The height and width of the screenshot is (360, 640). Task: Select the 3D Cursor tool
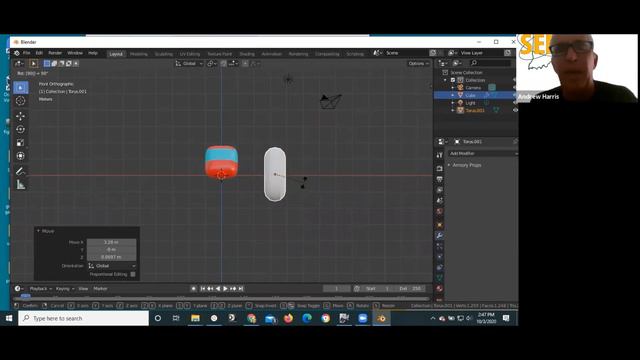click(x=20, y=101)
